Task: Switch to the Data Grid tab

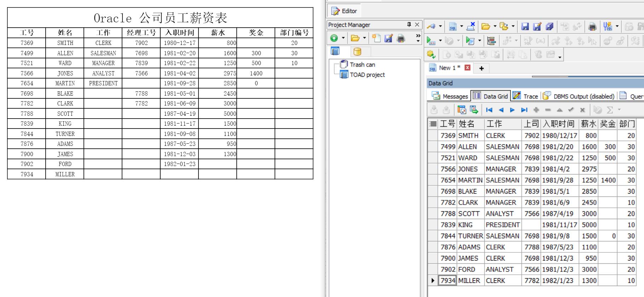Action: [490, 96]
